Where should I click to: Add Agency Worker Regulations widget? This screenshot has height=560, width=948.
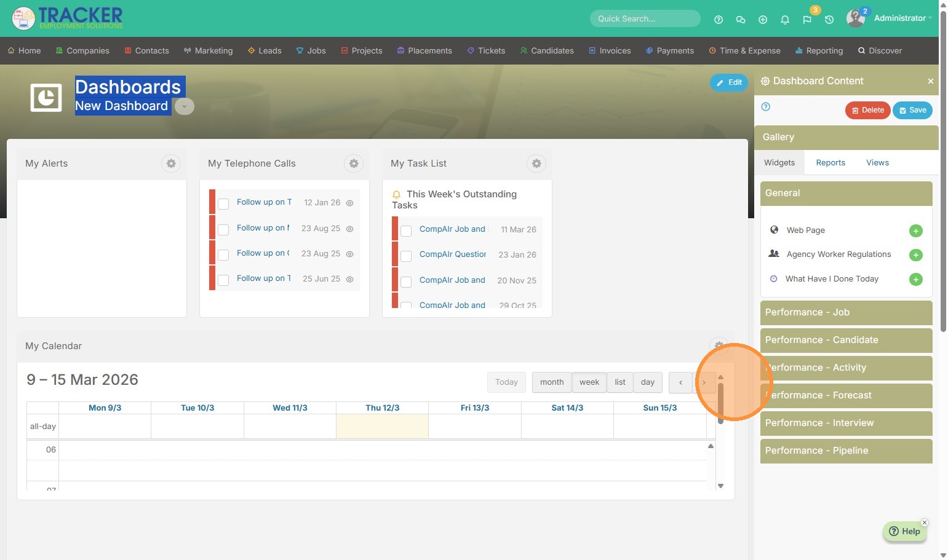(916, 255)
